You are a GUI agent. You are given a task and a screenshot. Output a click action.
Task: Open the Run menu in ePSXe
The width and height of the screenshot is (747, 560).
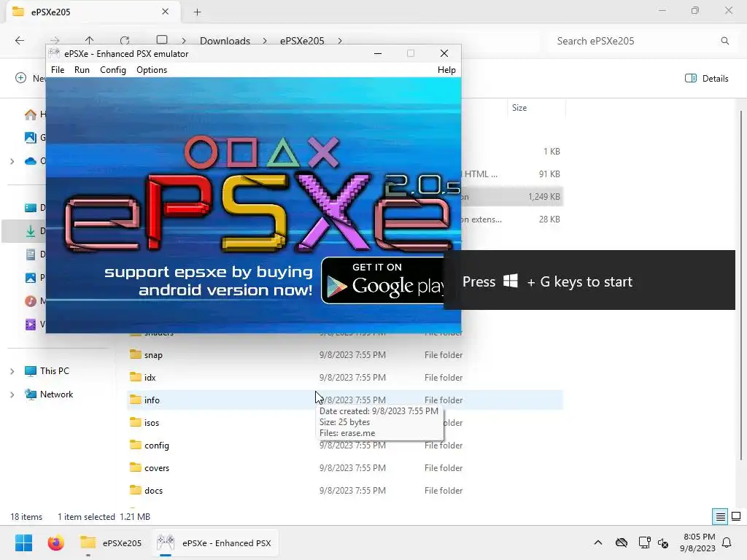82,70
